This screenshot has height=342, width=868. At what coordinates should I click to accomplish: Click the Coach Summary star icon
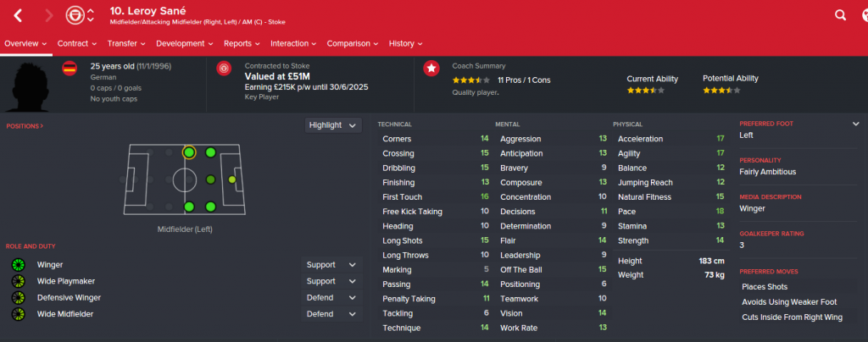(x=431, y=69)
